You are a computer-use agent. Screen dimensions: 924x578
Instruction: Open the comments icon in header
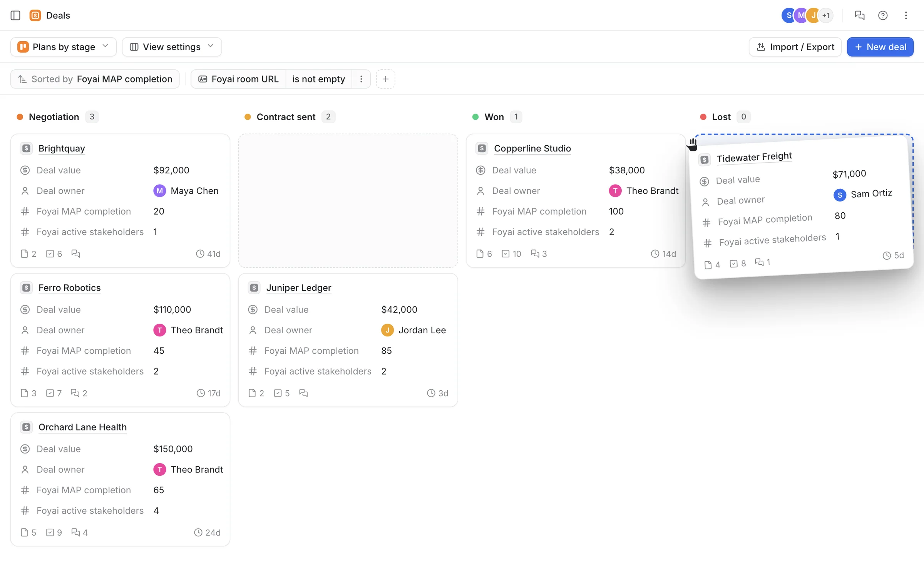pyautogui.click(x=859, y=15)
